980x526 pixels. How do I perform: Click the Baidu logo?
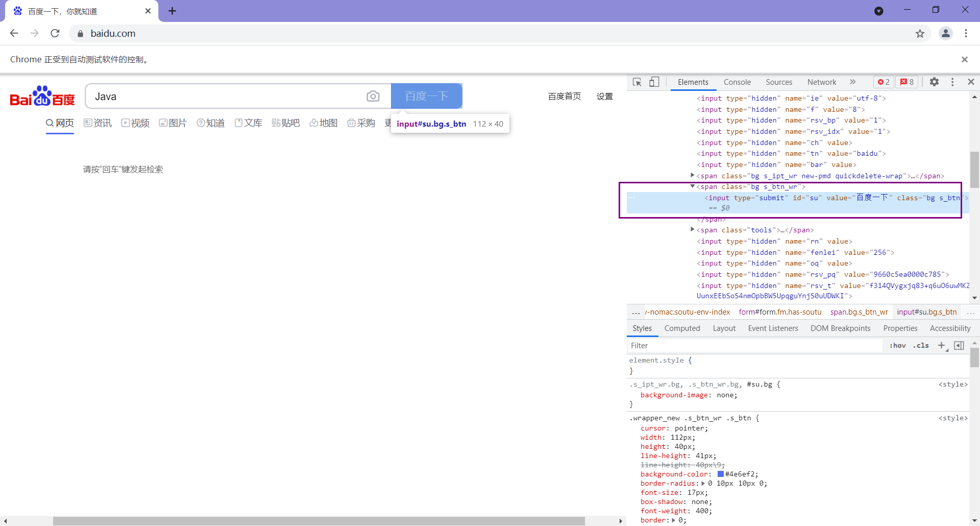[42, 96]
